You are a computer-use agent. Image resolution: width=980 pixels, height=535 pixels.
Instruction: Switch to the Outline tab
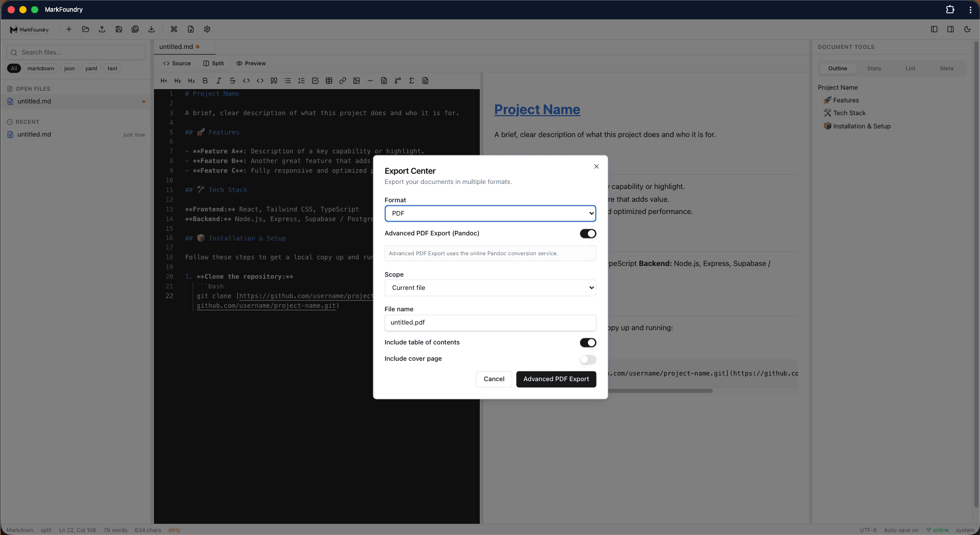point(837,68)
